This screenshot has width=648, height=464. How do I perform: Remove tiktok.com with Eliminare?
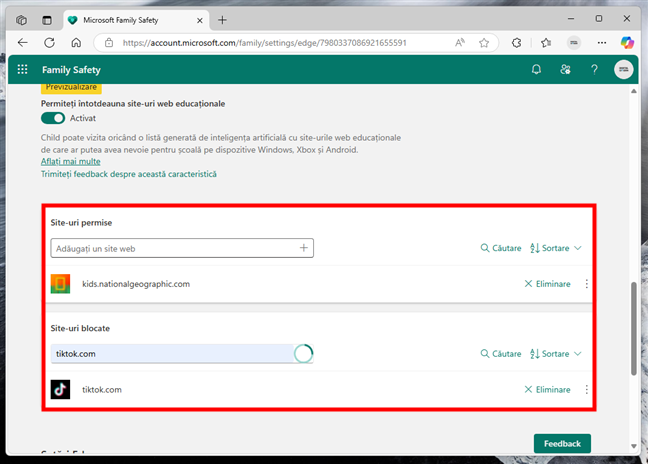pos(547,389)
